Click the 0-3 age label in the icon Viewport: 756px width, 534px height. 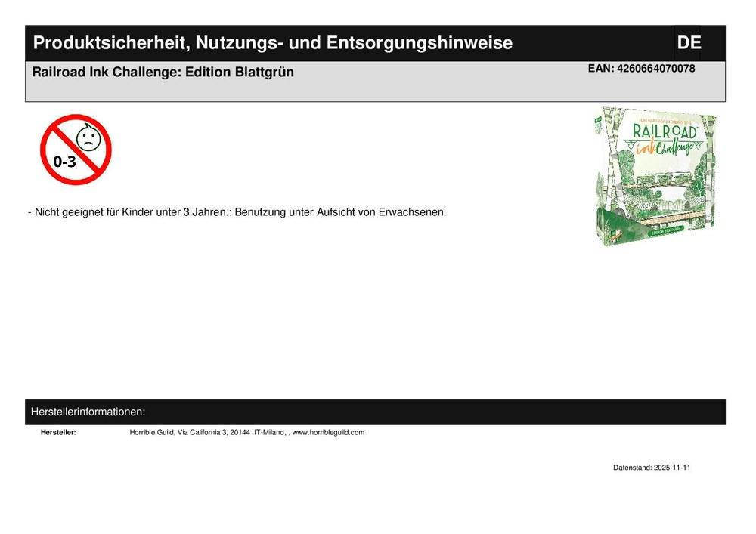(64, 162)
